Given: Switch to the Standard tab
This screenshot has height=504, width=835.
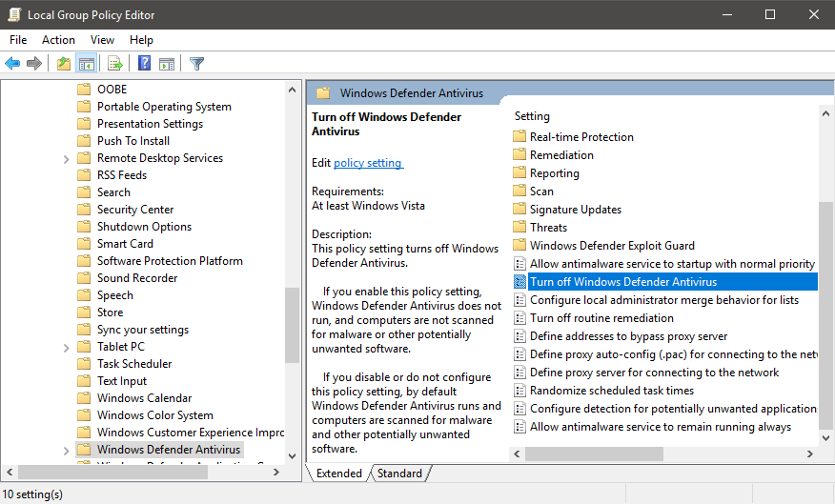Looking at the screenshot, I should point(399,474).
